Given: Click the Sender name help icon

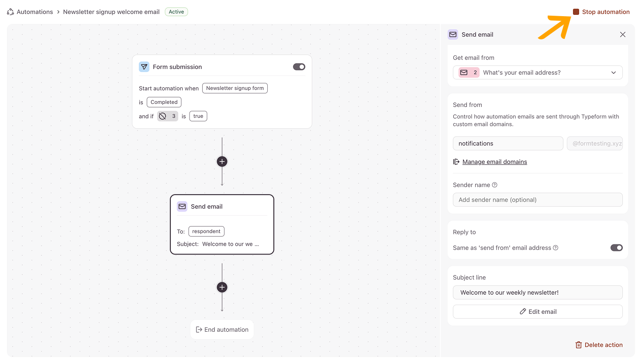Looking at the screenshot, I should coord(495,185).
